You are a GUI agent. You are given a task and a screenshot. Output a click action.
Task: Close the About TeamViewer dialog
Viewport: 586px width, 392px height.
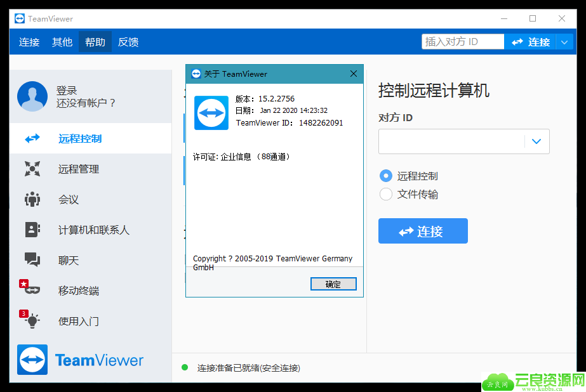coord(354,74)
